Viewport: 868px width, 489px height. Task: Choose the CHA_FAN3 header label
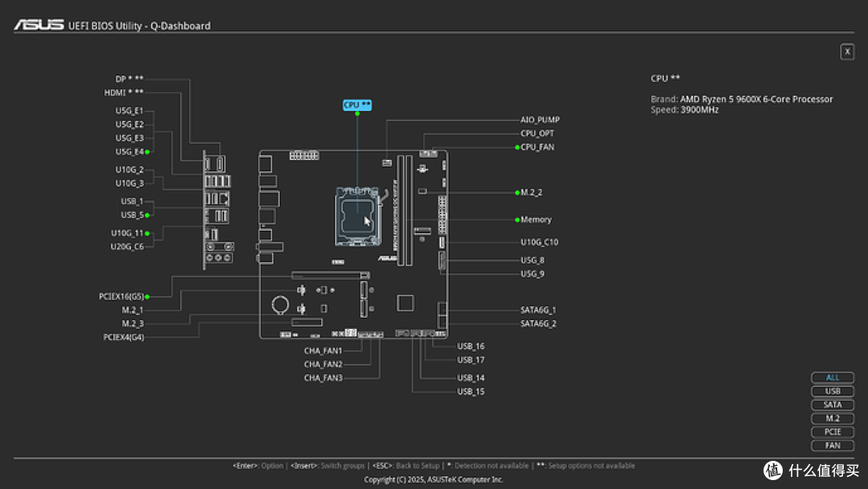pyautogui.click(x=323, y=378)
